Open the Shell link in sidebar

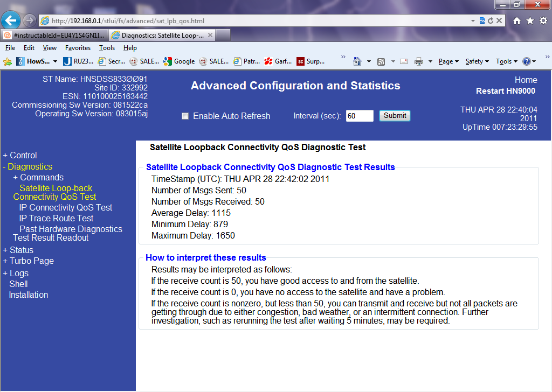tap(18, 284)
